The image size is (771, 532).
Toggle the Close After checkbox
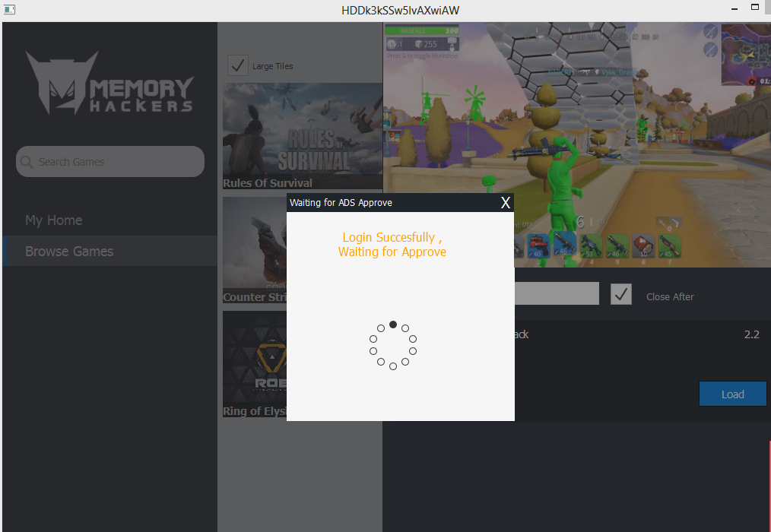[621, 295]
